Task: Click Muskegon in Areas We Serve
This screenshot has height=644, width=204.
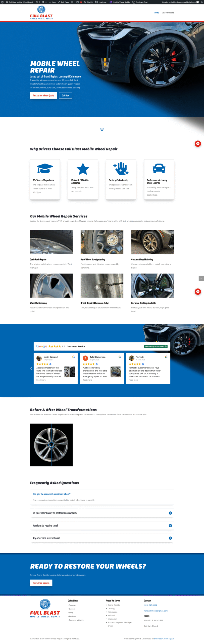Action: (112, 619)
